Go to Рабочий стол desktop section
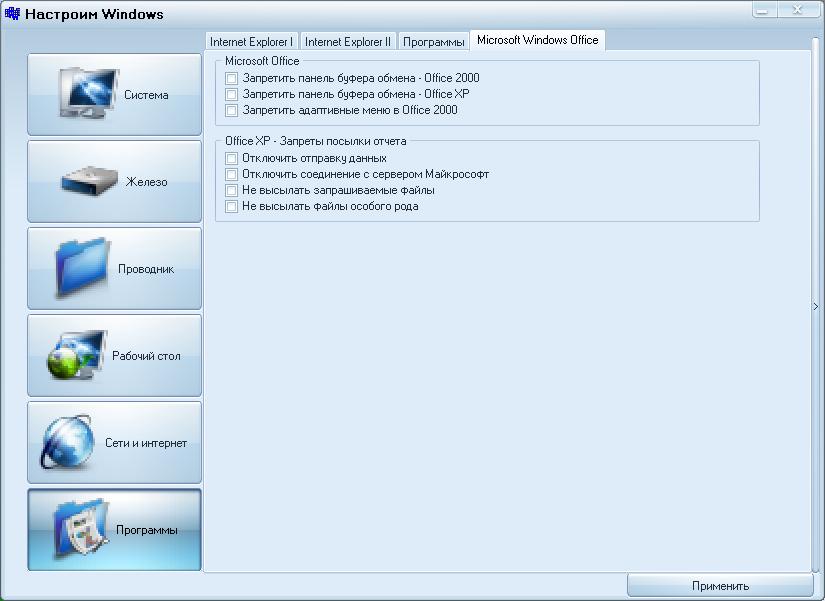 114,356
